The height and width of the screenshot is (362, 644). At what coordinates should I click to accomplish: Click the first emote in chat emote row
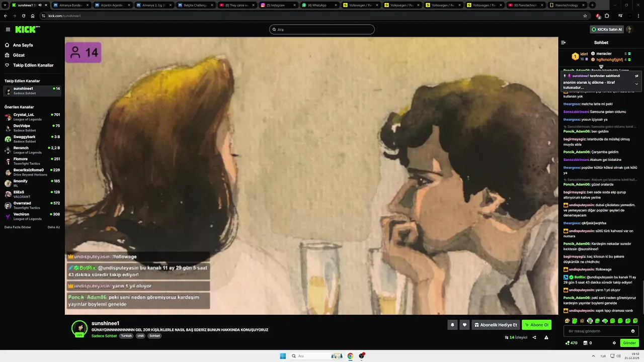point(567,321)
